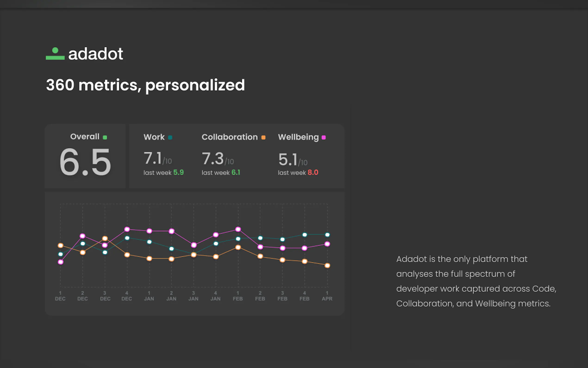Click the green last week 5.9 value

(x=178, y=173)
